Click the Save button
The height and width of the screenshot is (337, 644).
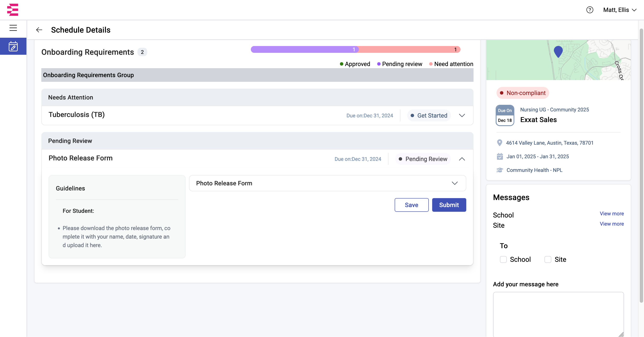pos(412,205)
